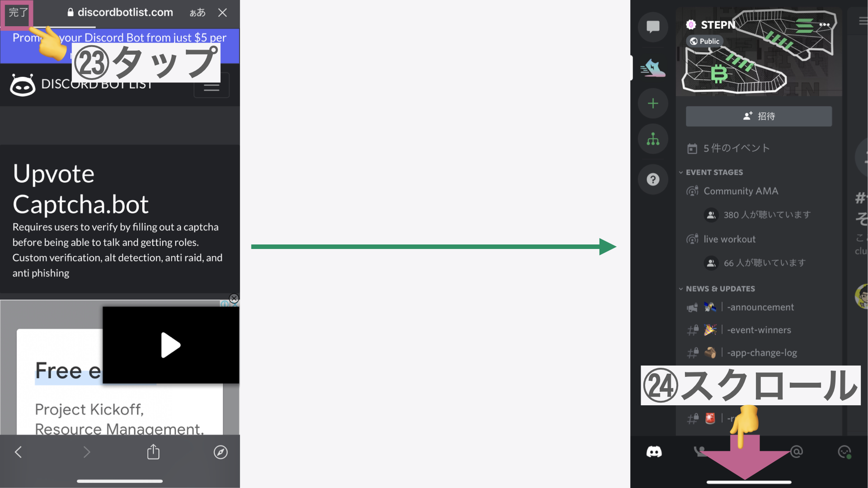Select the STEPN sneaker server icon

[x=653, y=68]
